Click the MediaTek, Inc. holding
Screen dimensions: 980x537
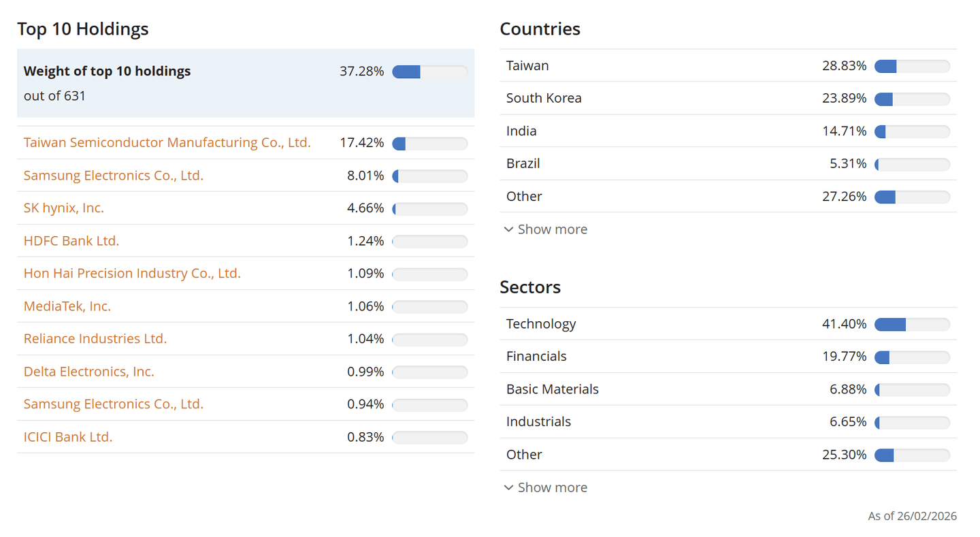click(x=67, y=306)
